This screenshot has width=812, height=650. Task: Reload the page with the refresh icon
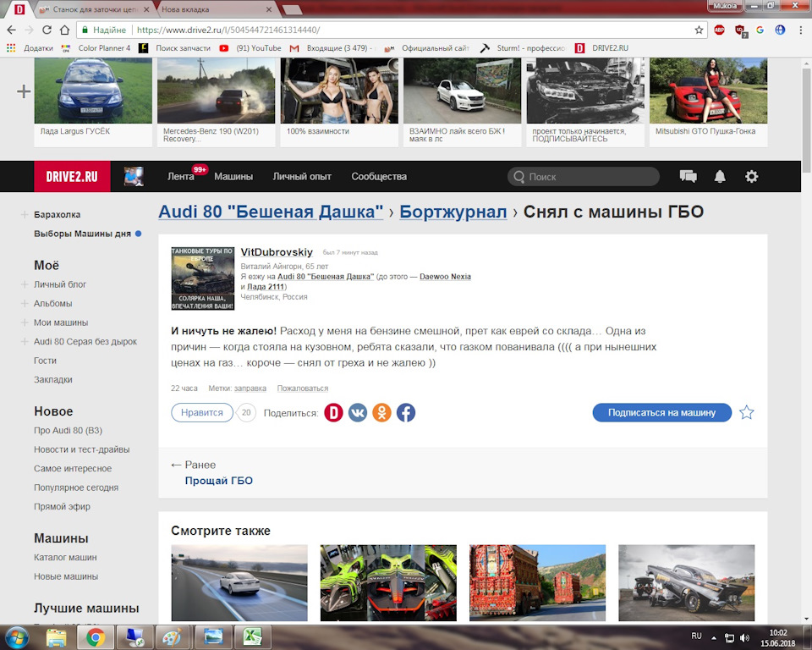pos(47,30)
